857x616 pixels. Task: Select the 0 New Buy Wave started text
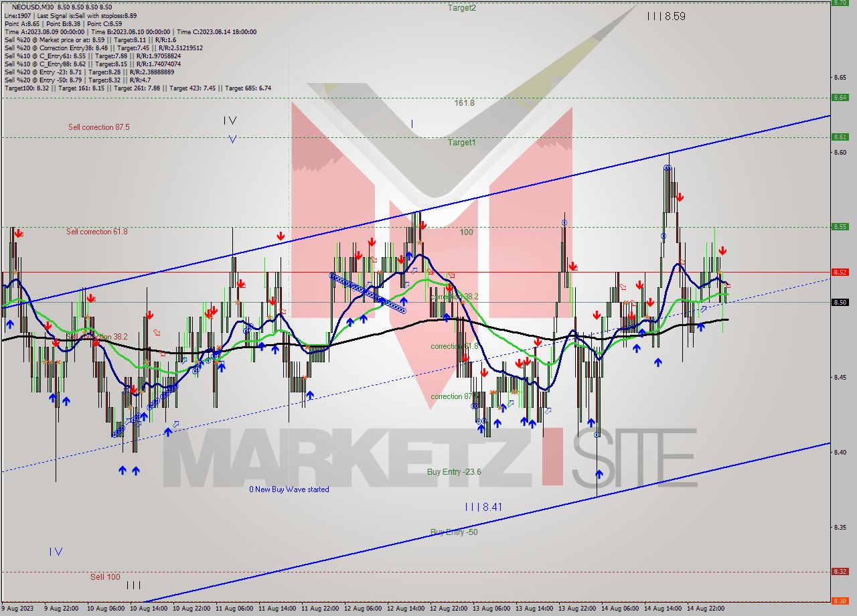[289, 489]
